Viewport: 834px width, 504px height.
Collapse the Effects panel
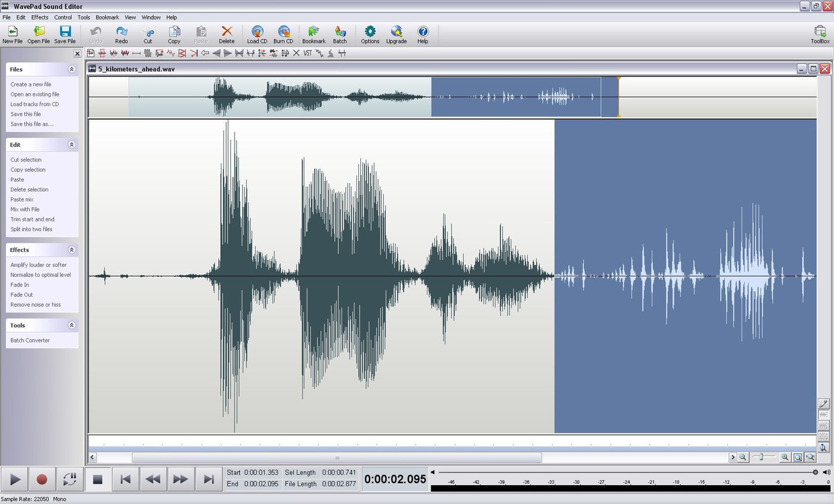coord(72,249)
